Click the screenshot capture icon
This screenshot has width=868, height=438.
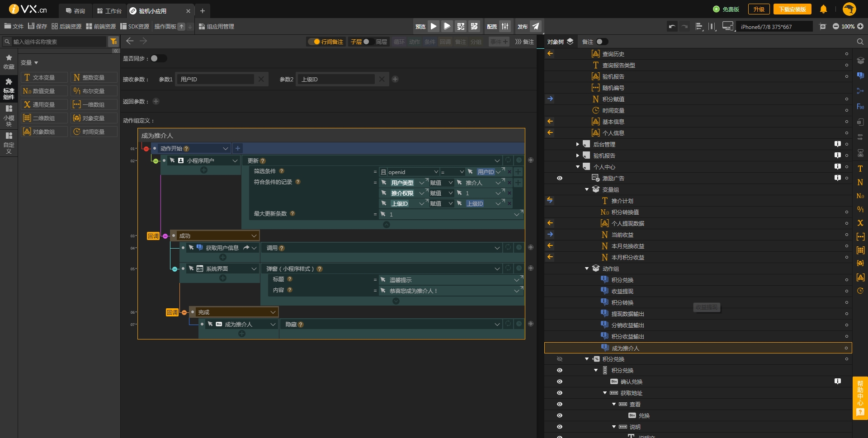(x=823, y=27)
